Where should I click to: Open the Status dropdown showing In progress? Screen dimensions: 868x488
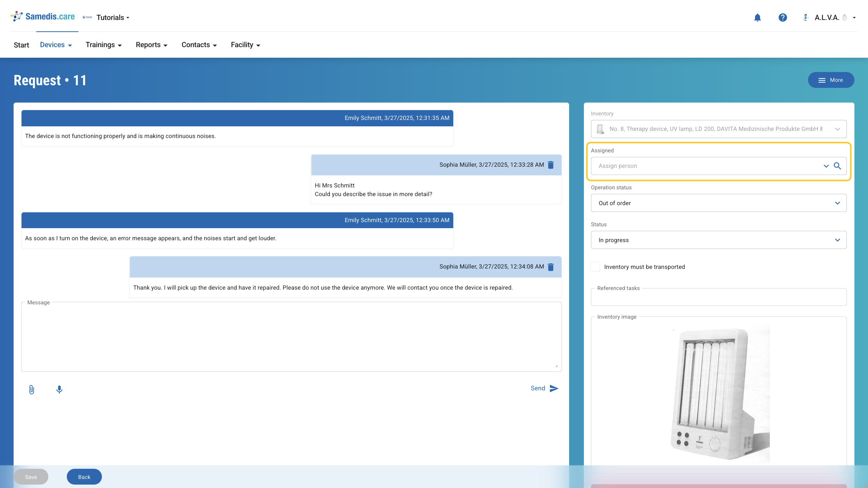pos(719,240)
